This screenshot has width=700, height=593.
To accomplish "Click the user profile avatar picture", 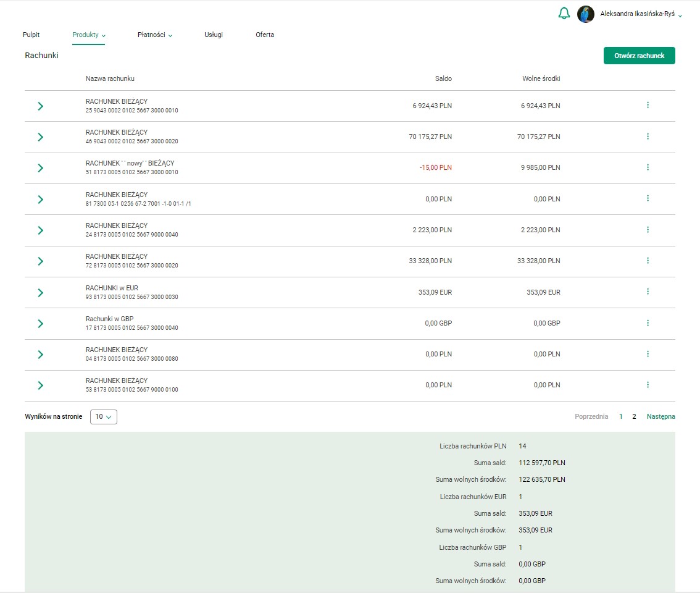I will pos(585,14).
